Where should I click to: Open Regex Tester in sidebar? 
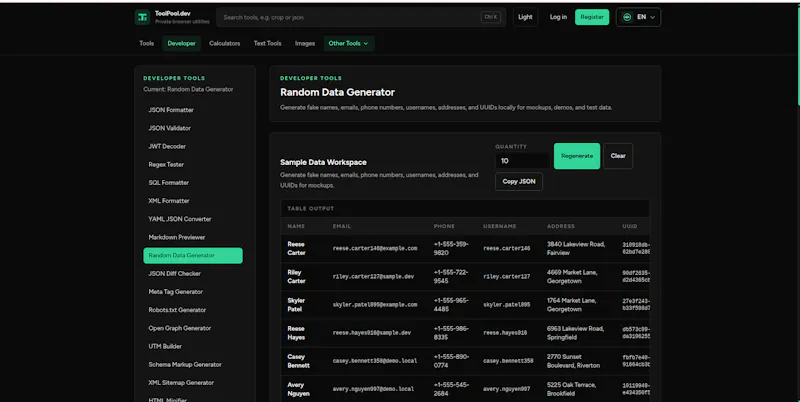pyautogui.click(x=193, y=164)
